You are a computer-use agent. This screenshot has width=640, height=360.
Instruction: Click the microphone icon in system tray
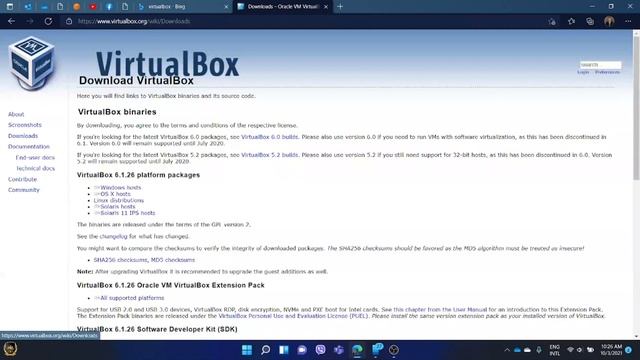(539, 350)
